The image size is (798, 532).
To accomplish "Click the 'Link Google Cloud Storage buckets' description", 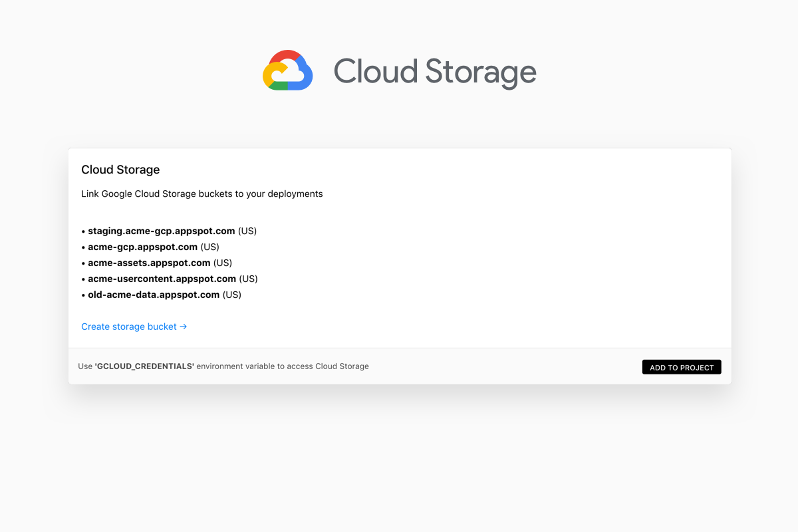I will pyautogui.click(x=201, y=194).
